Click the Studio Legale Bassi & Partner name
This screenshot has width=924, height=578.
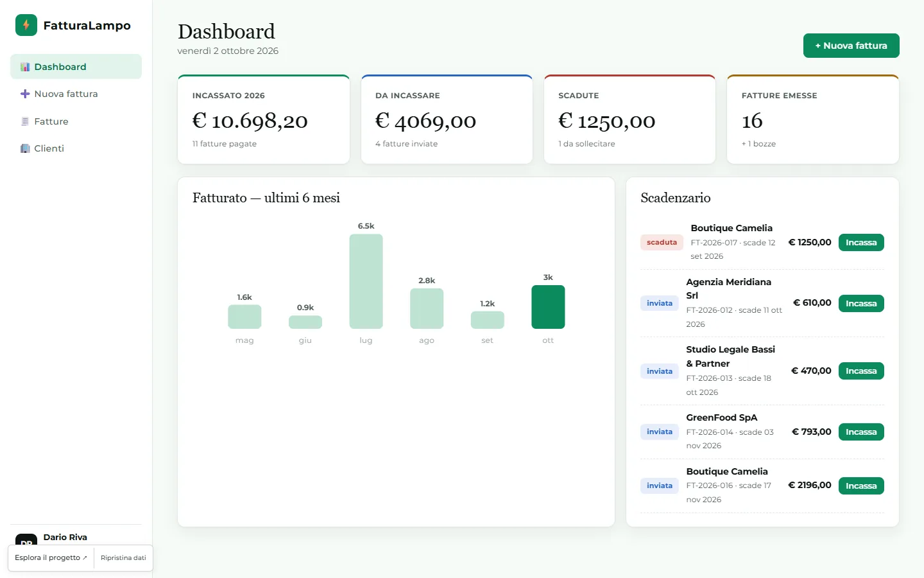click(731, 356)
